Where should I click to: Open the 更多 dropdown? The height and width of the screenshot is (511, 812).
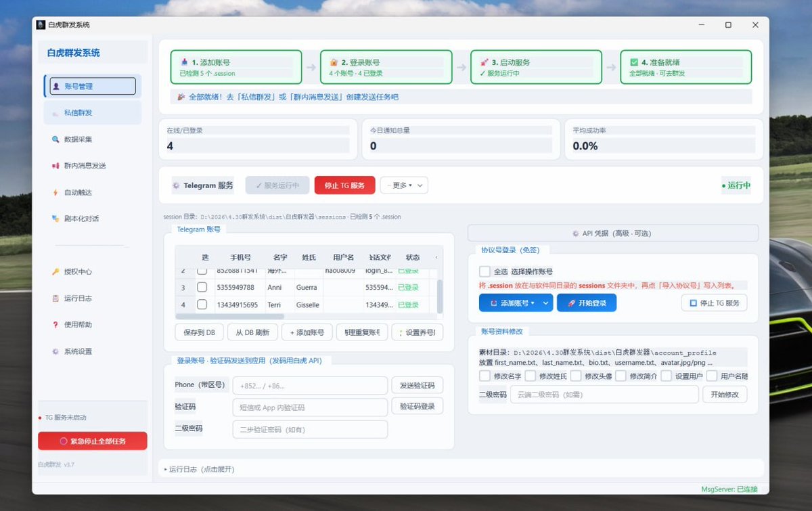pos(404,185)
